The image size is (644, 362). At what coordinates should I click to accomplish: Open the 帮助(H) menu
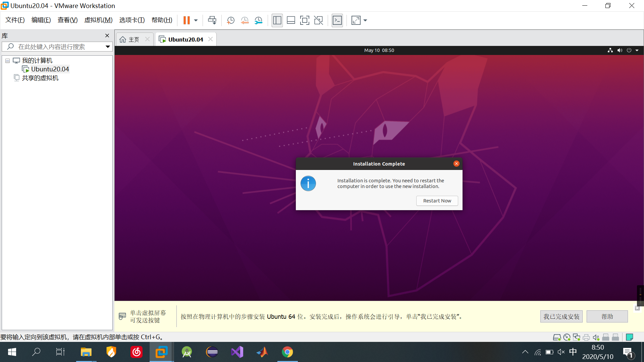tap(162, 20)
